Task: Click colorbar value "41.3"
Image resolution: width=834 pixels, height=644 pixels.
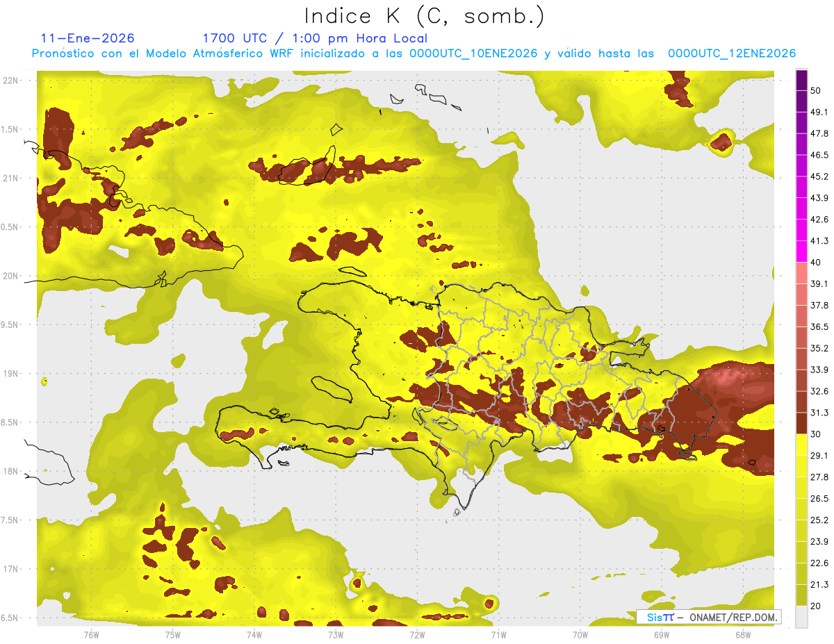Action: coord(819,241)
